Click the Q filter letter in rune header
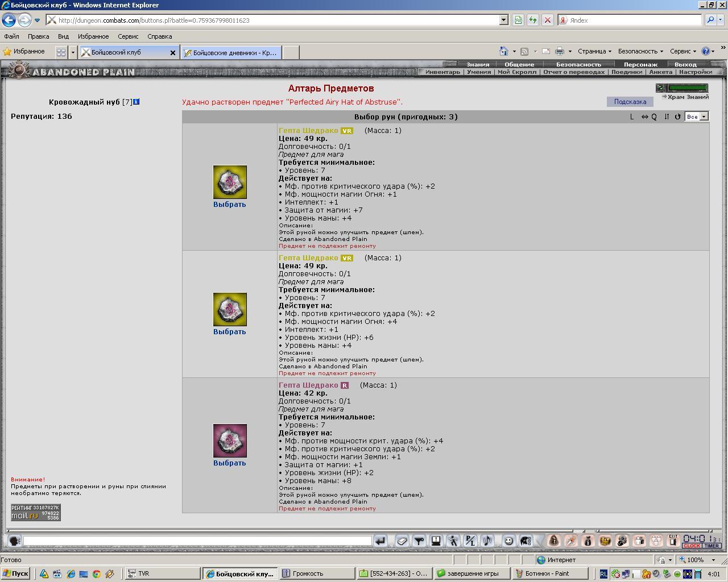 (x=654, y=117)
